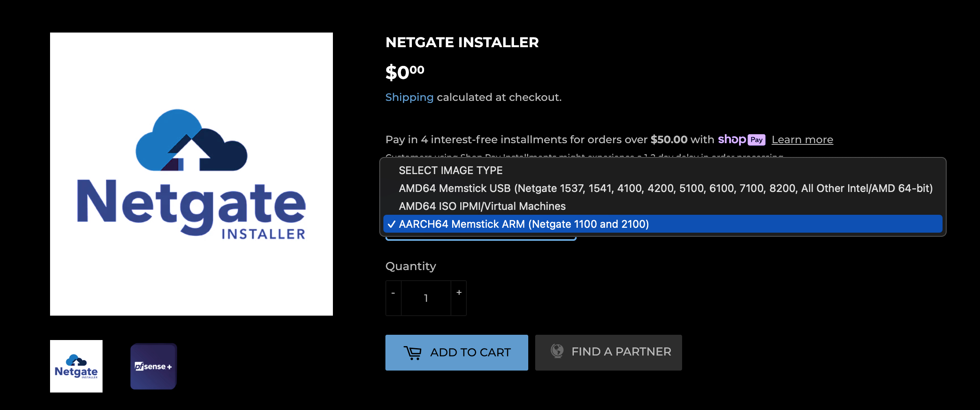This screenshot has height=410, width=980.
Task: Click the quantity input field
Action: 426,298
